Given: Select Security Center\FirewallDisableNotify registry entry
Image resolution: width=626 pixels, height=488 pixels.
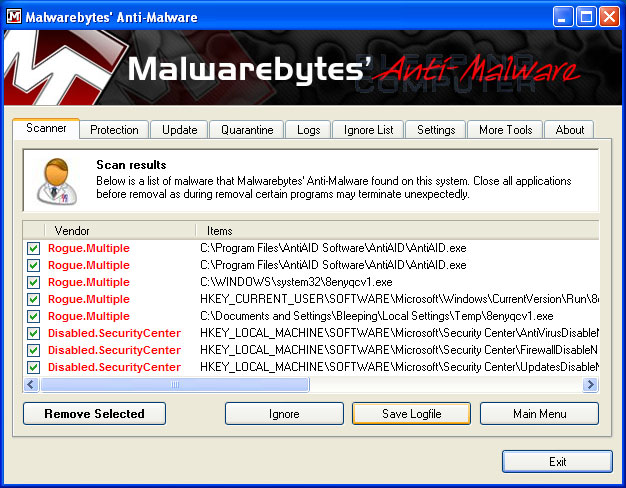Looking at the screenshot, I should [x=399, y=350].
